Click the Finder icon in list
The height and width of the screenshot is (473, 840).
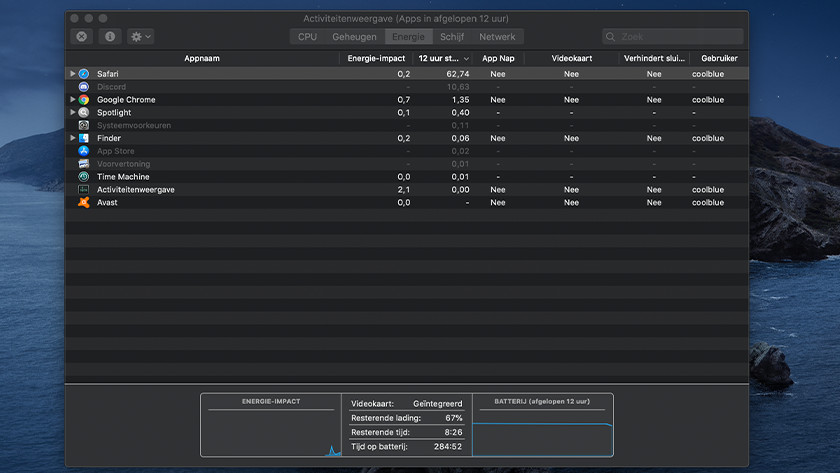point(84,138)
